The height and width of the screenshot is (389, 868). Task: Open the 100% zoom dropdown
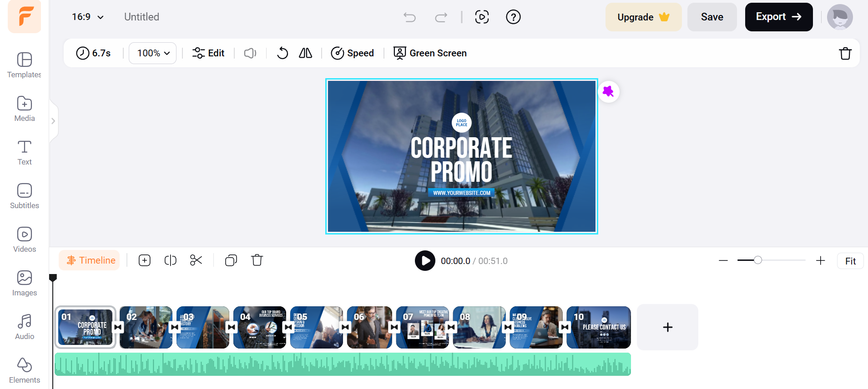pyautogui.click(x=153, y=53)
